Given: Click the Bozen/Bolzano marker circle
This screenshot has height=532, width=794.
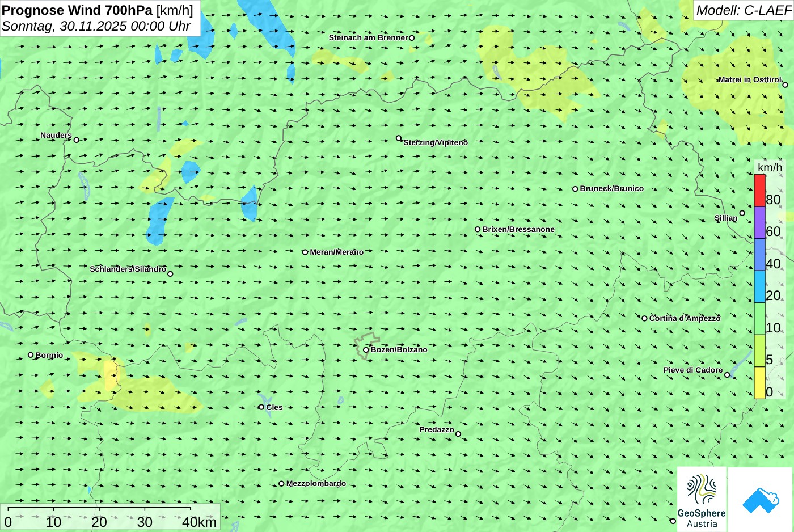Looking at the screenshot, I should point(366,350).
